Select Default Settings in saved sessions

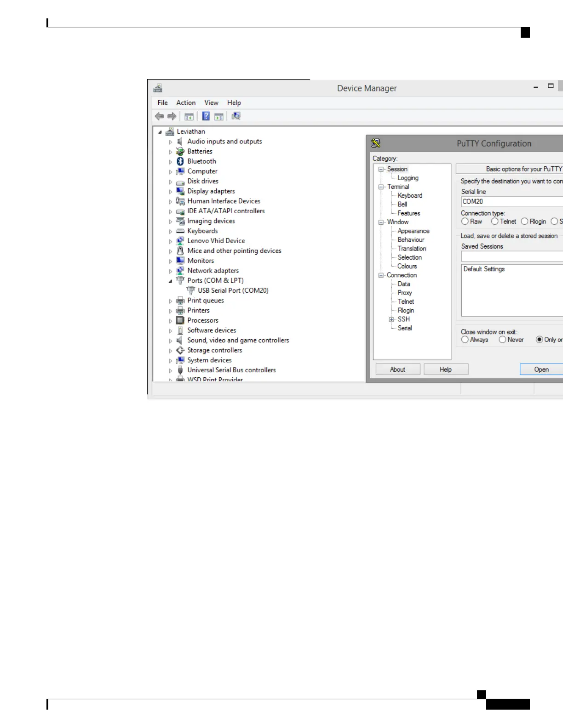[484, 269]
